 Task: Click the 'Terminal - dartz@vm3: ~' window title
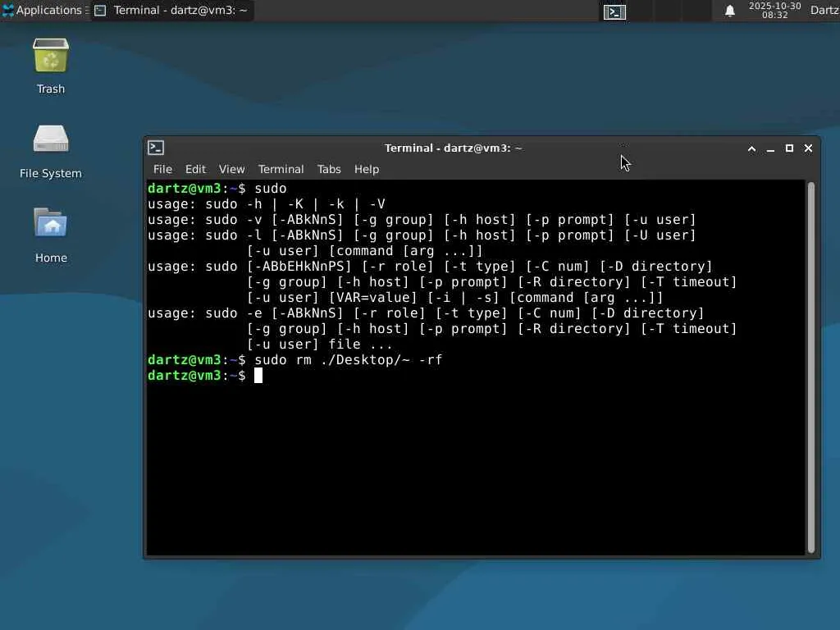[453, 148]
